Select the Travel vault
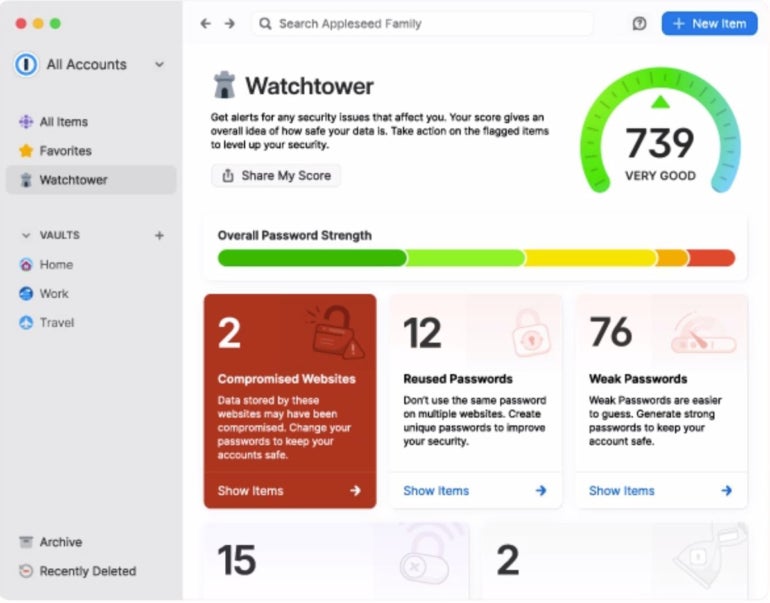The image size is (770, 603). click(x=56, y=323)
